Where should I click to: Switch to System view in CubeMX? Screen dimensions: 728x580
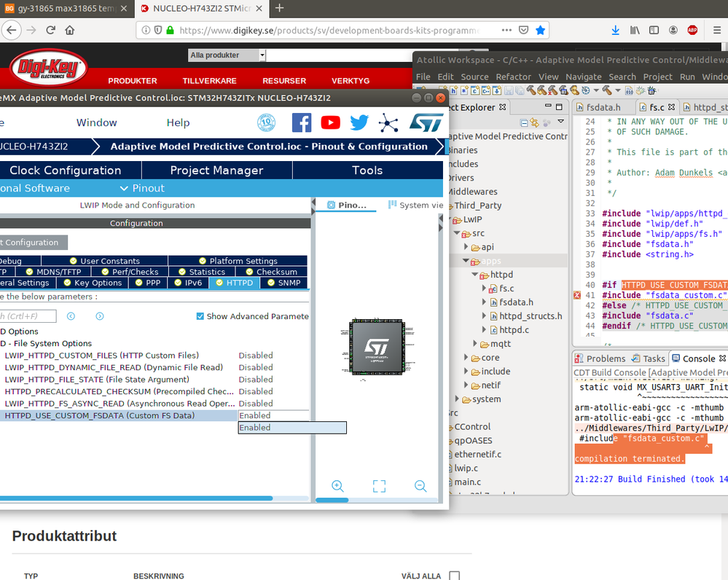coord(415,205)
